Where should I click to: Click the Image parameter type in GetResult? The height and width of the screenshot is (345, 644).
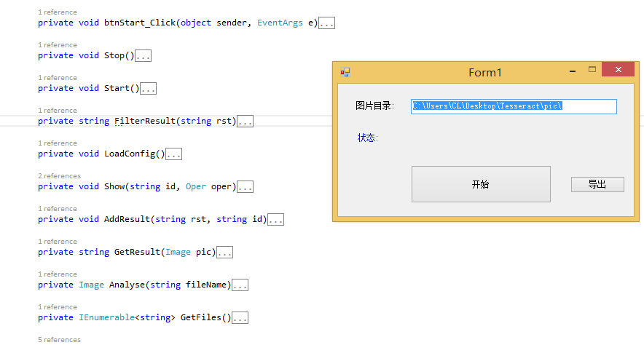(x=178, y=252)
